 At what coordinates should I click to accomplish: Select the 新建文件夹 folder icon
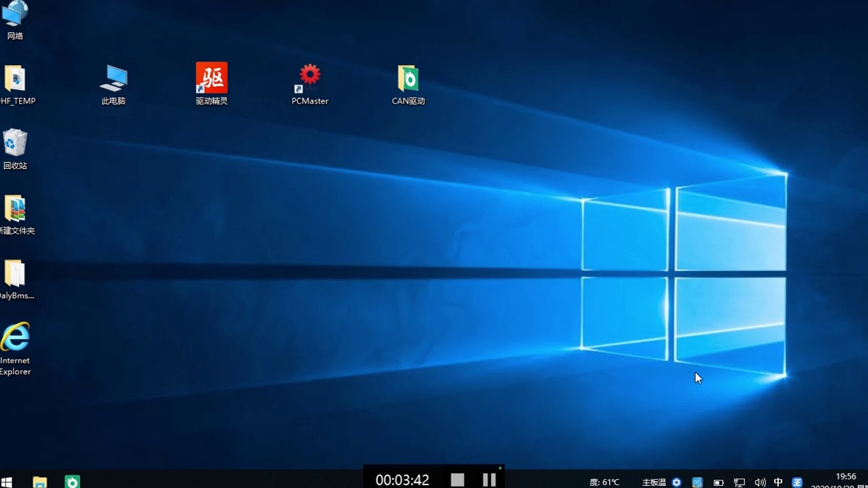click(x=16, y=215)
